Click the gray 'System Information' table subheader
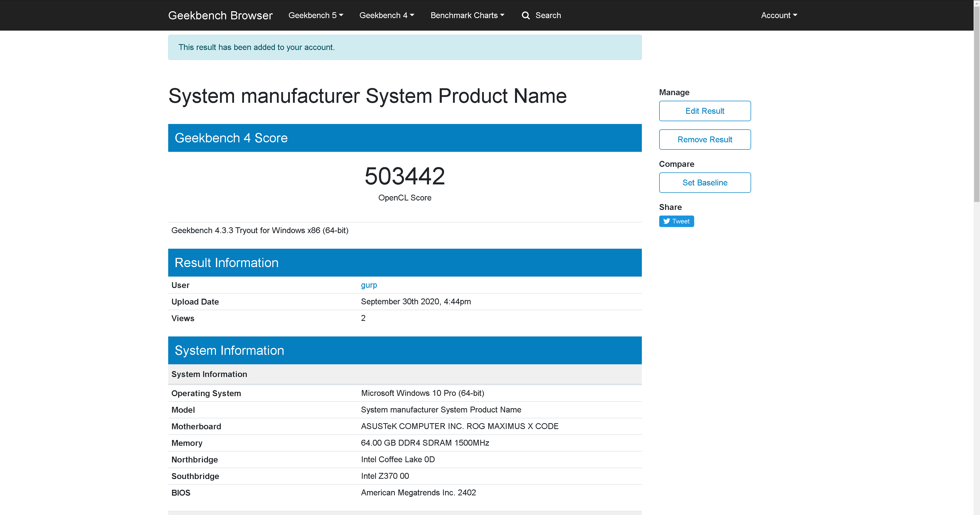980x515 pixels. pyautogui.click(x=405, y=374)
